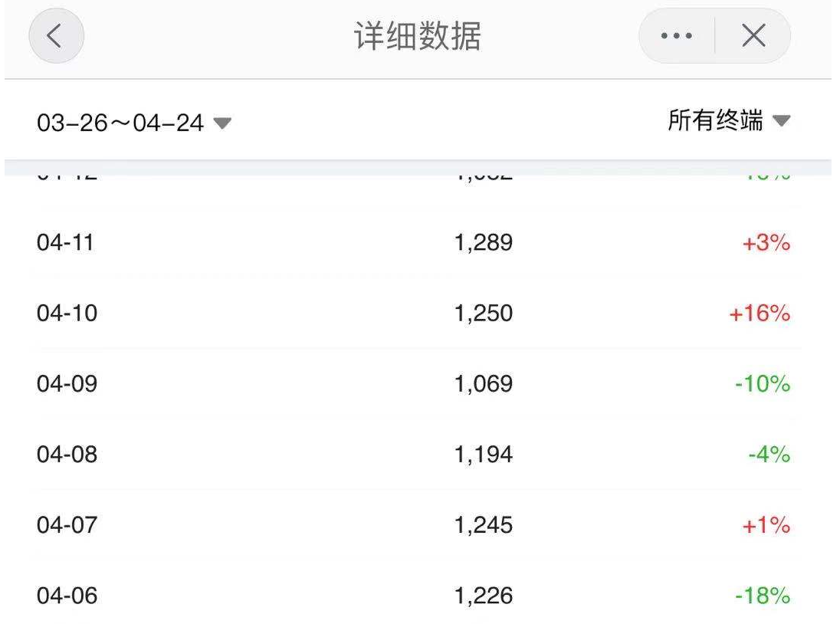Open the 03-26~04-24 date range dropdown

coord(134,123)
